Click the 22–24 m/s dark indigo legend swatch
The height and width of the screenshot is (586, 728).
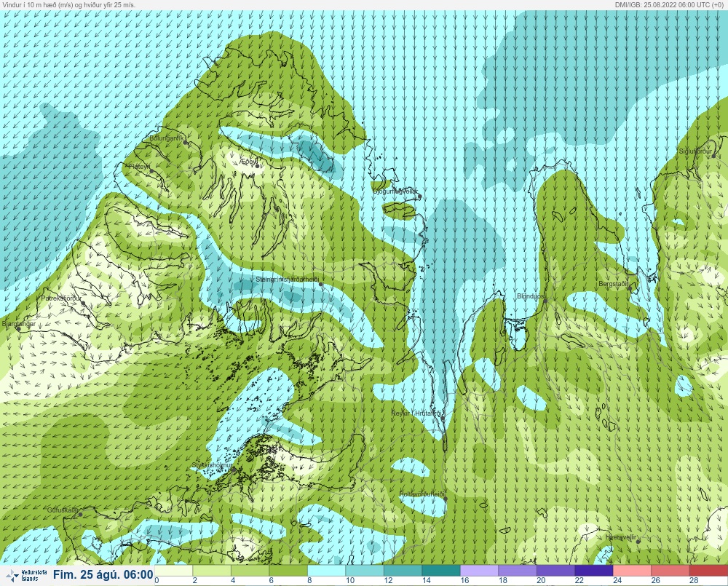point(594,570)
